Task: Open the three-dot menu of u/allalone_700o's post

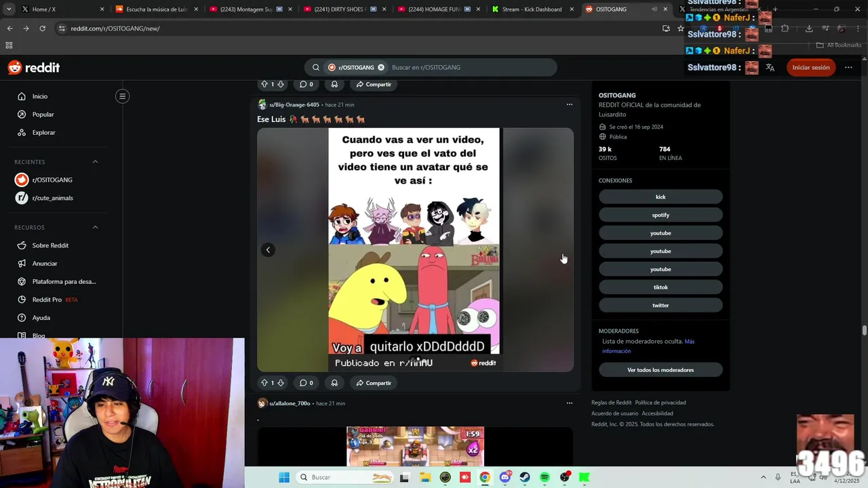Action: pos(570,403)
